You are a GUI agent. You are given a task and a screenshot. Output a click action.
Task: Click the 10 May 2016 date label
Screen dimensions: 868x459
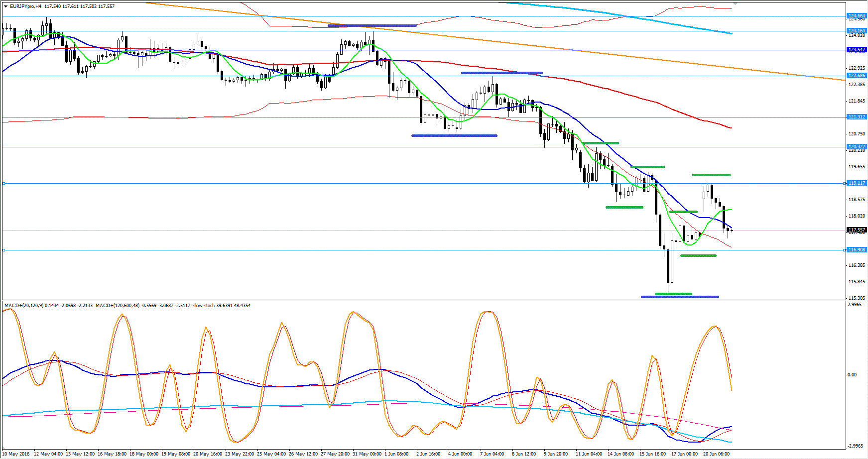16,454
